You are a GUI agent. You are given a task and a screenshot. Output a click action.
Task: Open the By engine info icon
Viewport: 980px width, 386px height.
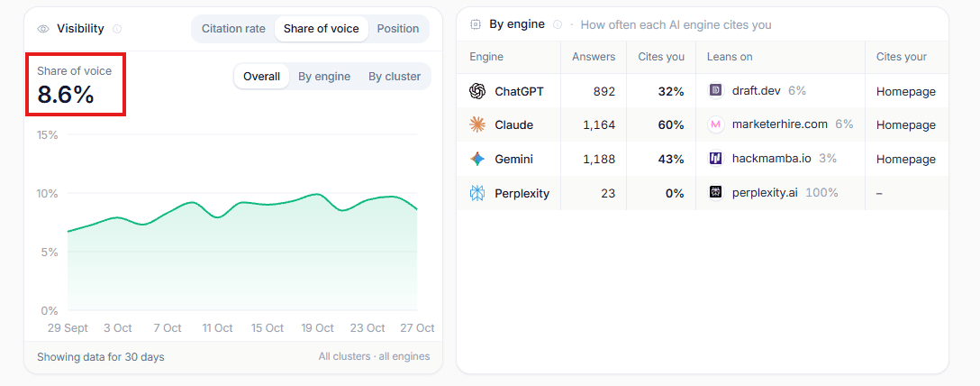[558, 24]
